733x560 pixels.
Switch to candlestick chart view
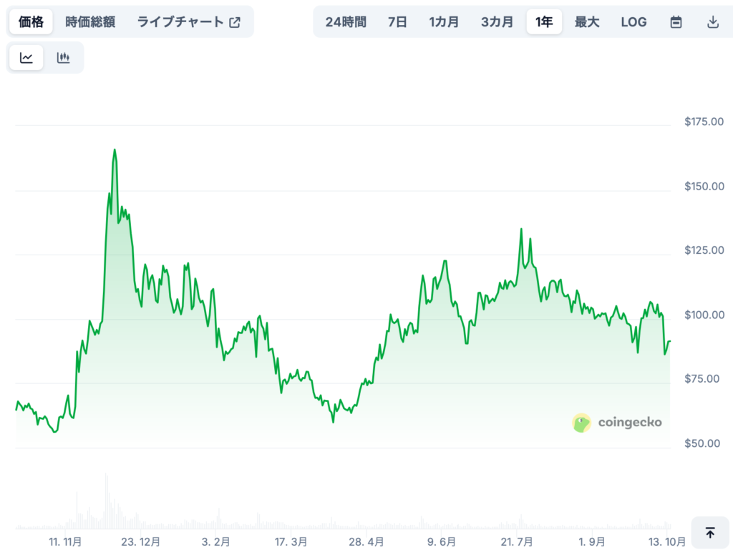(x=64, y=58)
